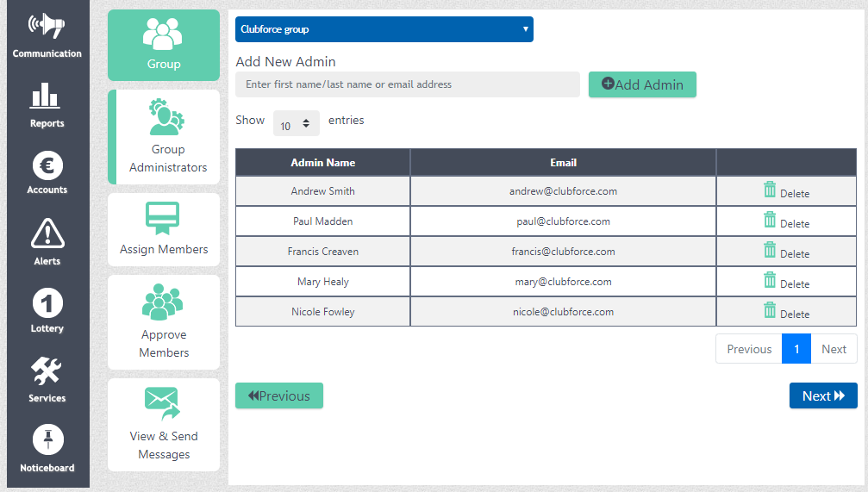Select the Assign Members tab

point(164,228)
